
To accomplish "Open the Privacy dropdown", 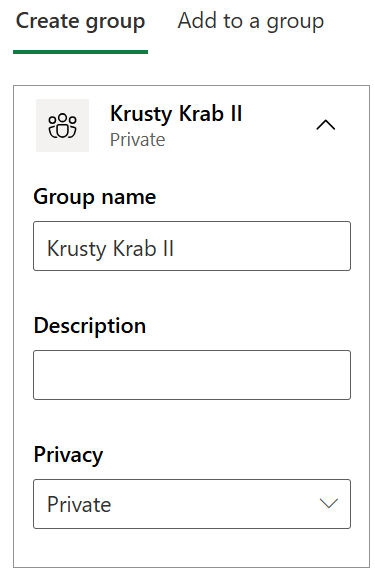I will 192,504.
